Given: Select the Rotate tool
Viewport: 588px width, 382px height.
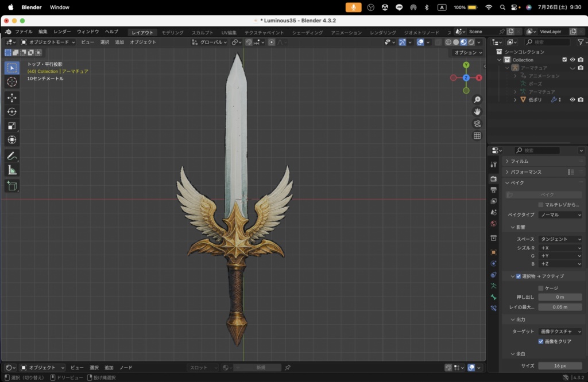Looking at the screenshot, I should pyautogui.click(x=12, y=112).
